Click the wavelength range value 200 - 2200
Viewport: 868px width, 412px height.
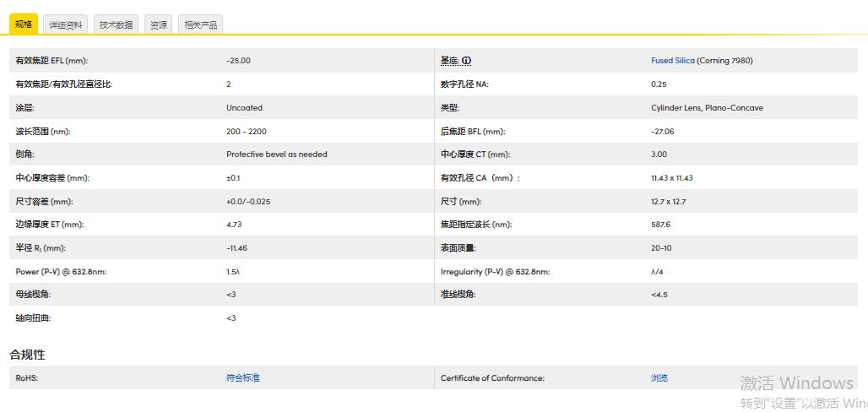247,131
